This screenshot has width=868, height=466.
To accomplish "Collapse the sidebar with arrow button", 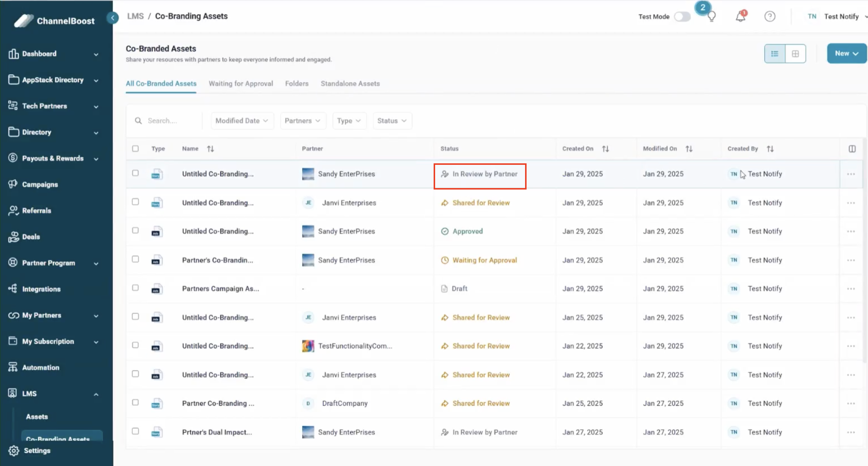I will (x=112, y=17).
